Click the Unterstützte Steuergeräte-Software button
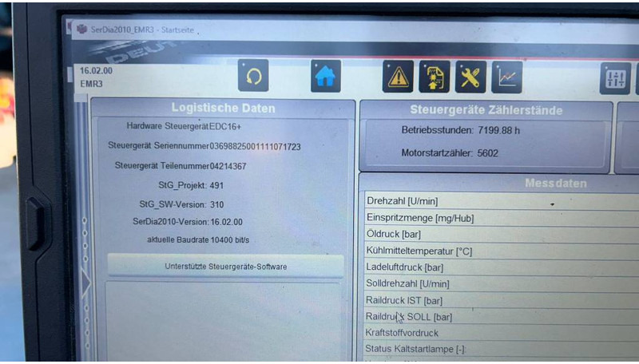Screen dimensions: 639x364 (225, 267)
